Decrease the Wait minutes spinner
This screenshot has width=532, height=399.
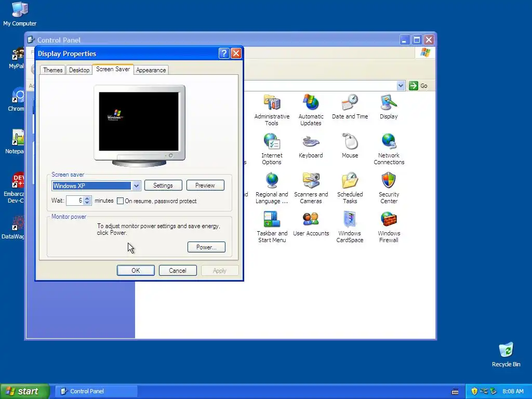click(87, 203)
